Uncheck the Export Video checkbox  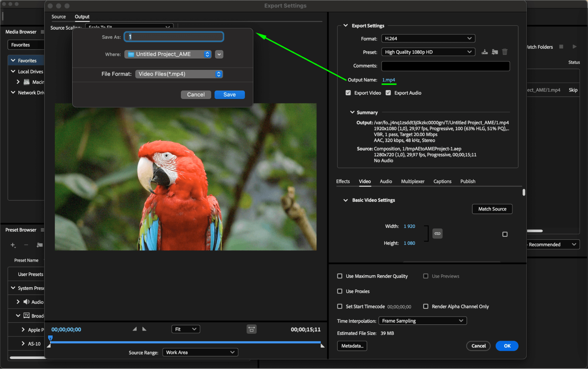pos(348,93)
